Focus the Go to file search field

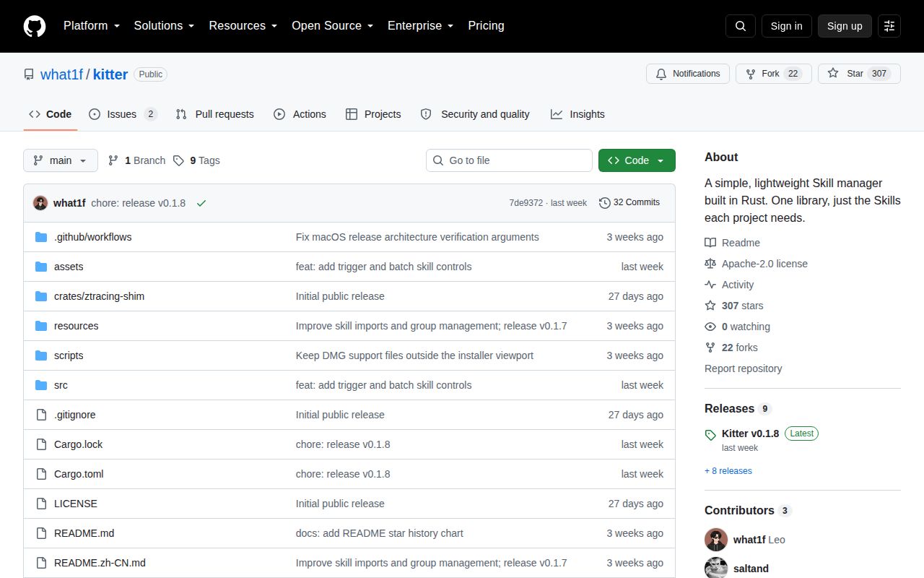[509, 160]
